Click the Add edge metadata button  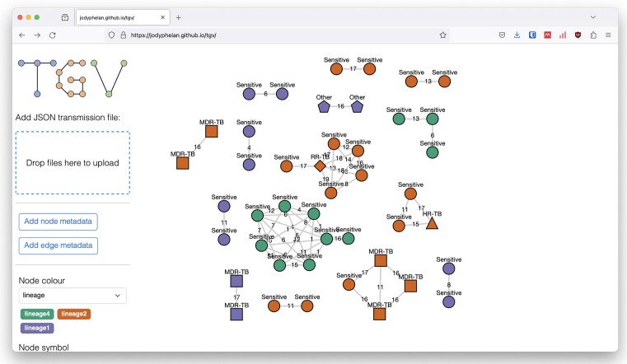[x=58, y=245]
